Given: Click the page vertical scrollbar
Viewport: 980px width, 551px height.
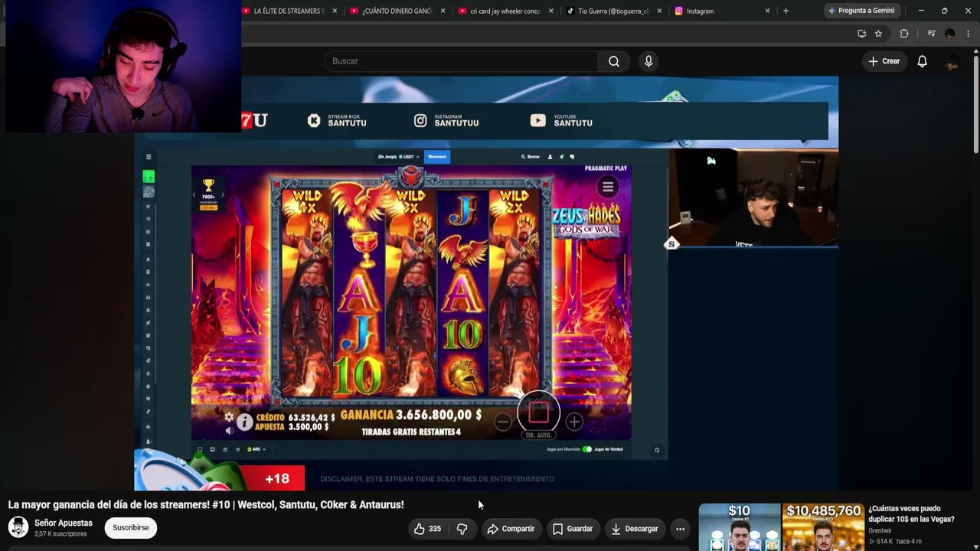Looking at the screenshot, I should 976,103.
